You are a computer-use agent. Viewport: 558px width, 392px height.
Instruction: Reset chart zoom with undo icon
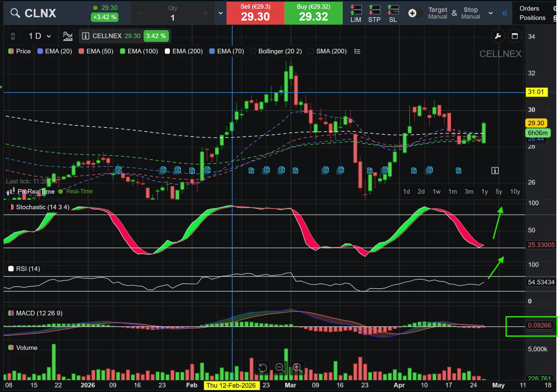click(262, 367)
